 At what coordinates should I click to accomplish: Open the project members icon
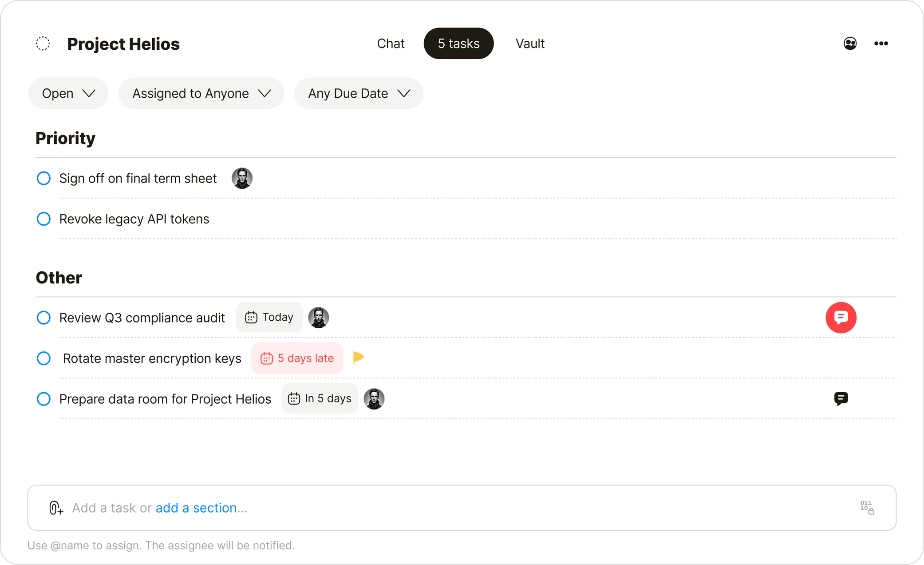[850, 43]
